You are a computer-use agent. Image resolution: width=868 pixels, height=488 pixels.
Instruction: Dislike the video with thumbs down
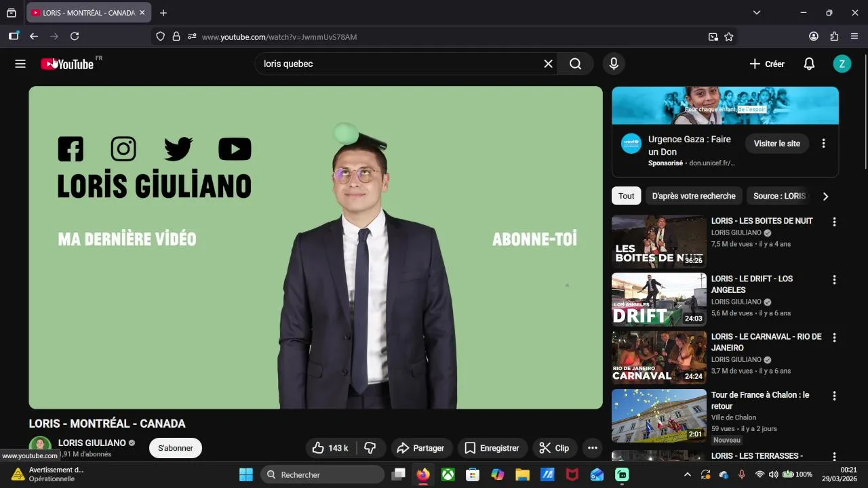(370, 448)
